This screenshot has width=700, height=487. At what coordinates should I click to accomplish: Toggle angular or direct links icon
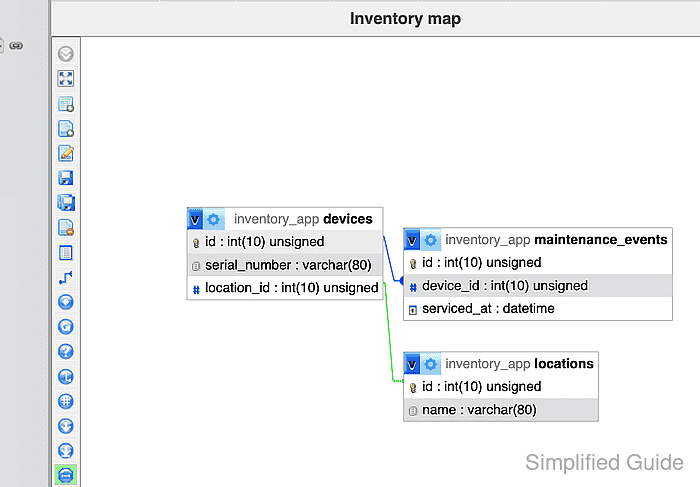click(x=66, y=377)
